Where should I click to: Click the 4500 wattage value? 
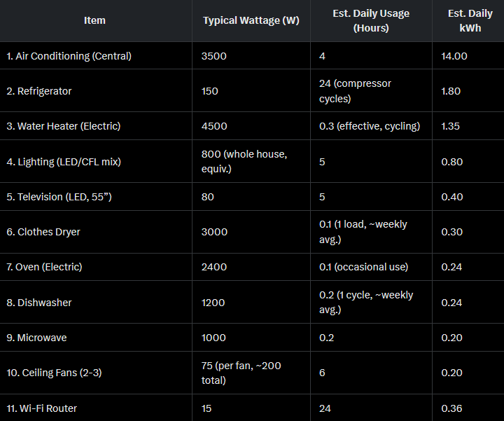click(214, 126)
